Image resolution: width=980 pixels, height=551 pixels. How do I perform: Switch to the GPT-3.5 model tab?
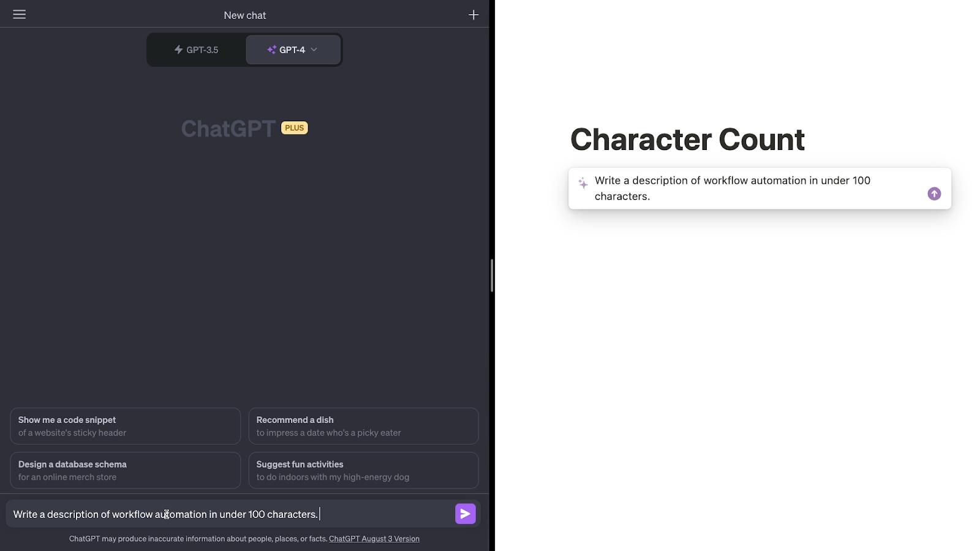(197, 50)
